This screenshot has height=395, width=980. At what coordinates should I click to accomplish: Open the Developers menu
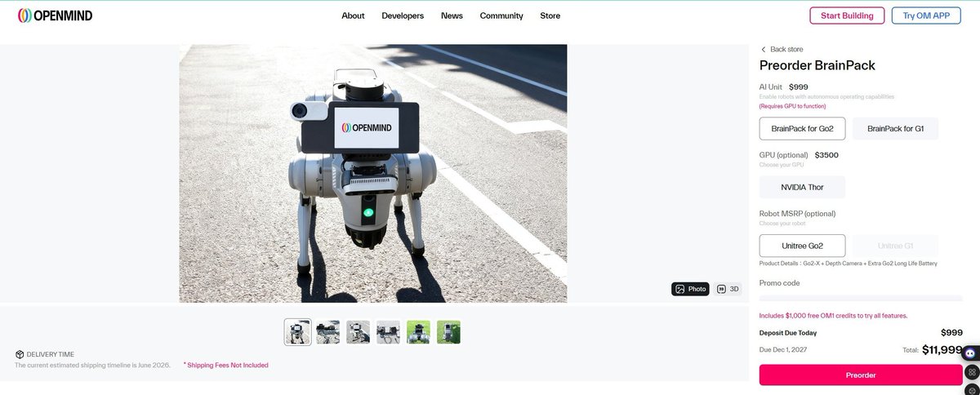[403, 16]
